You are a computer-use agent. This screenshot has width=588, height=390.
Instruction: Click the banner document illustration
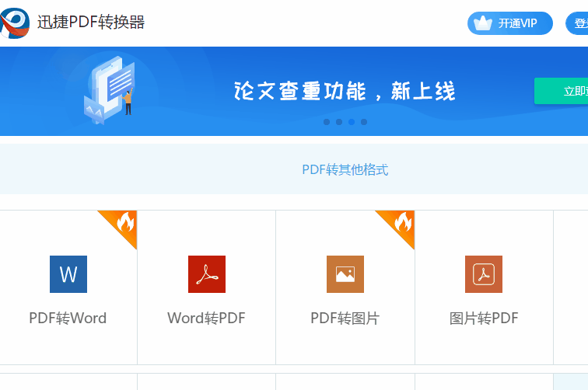pyautogui.click(x=109, y=90)
